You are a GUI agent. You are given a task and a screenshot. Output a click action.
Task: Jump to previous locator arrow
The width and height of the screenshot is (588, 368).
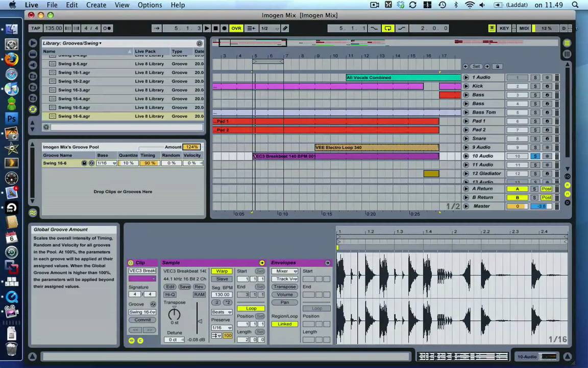tap(465, 66)
